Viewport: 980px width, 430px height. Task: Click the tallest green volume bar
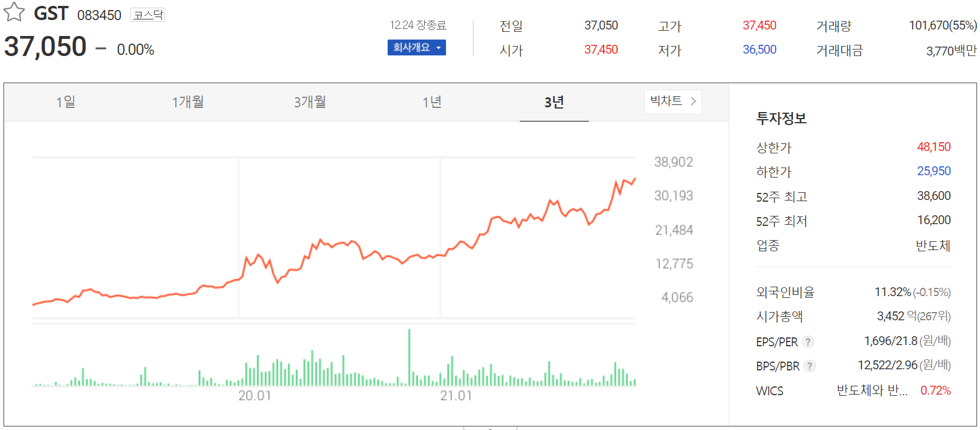(409, 355)
